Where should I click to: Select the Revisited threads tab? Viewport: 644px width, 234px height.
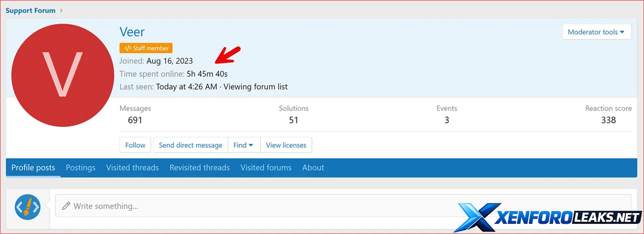[200, 167]
